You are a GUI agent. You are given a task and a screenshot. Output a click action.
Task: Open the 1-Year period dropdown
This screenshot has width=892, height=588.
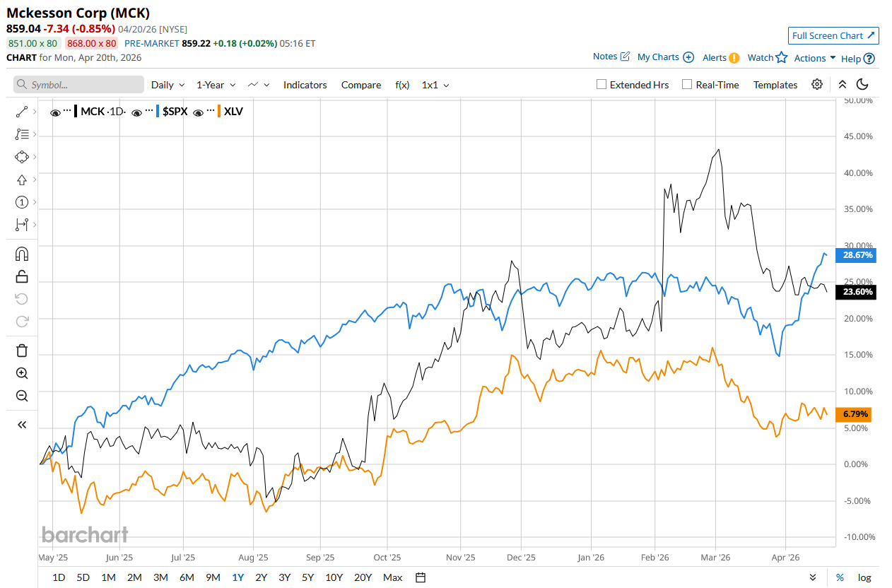(216, 85)
